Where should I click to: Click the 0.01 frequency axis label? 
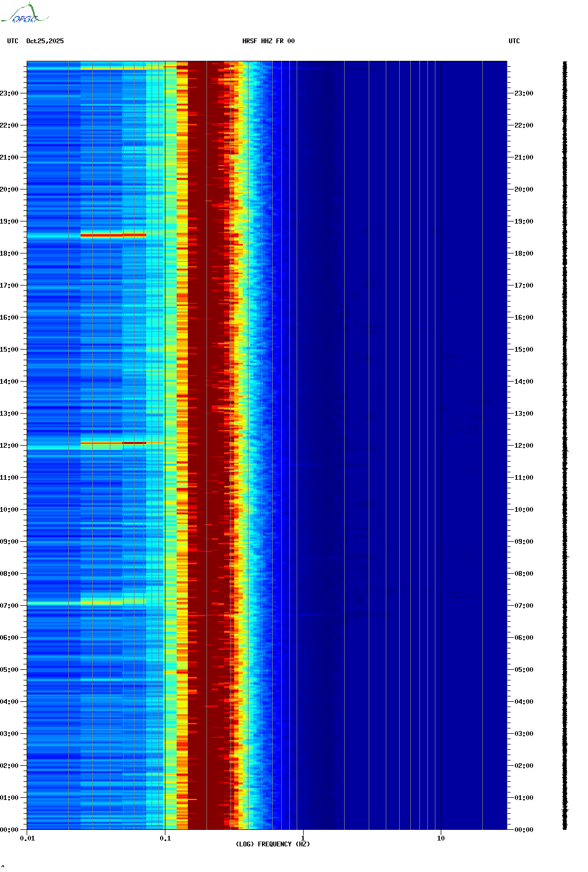(x=27, y=838)
